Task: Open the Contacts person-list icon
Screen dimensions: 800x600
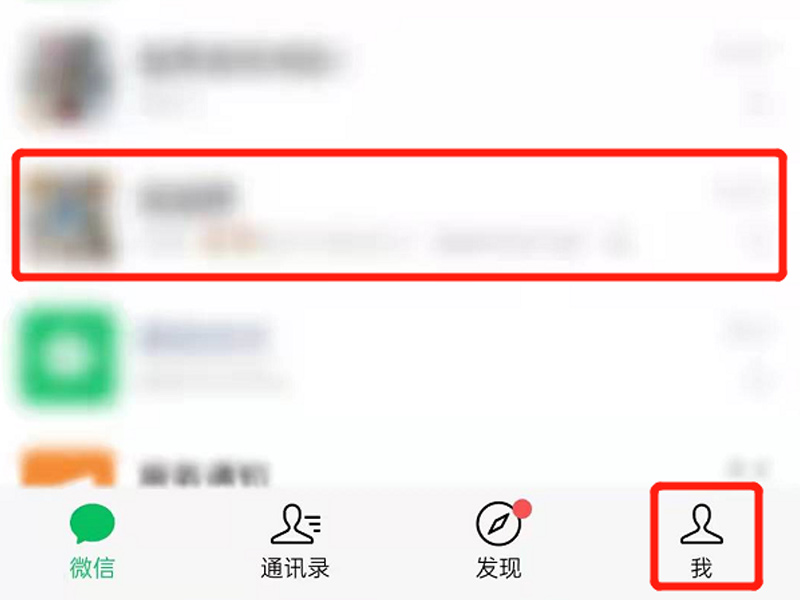Action: click(x=295, y=524)
